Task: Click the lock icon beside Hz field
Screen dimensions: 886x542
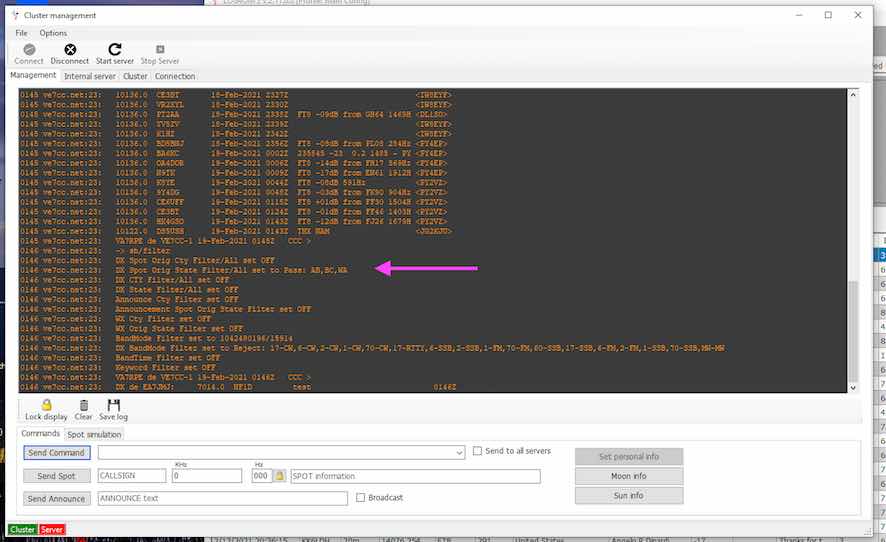Action: (x=280, y=476)
